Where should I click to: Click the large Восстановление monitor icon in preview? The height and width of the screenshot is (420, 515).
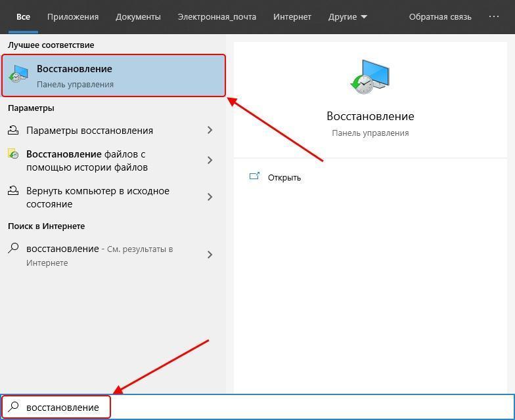(x=370, y=77)
